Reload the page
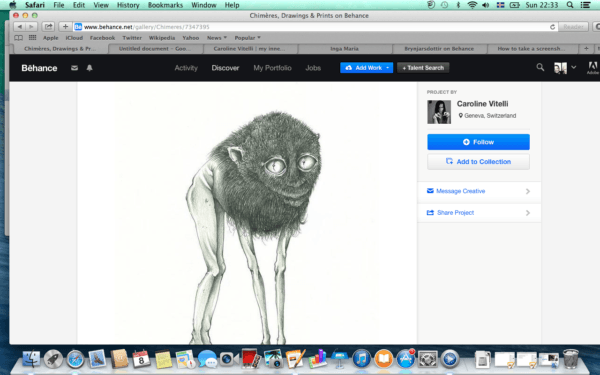This screenshot has height=375, width=600. tap(552, 27)
